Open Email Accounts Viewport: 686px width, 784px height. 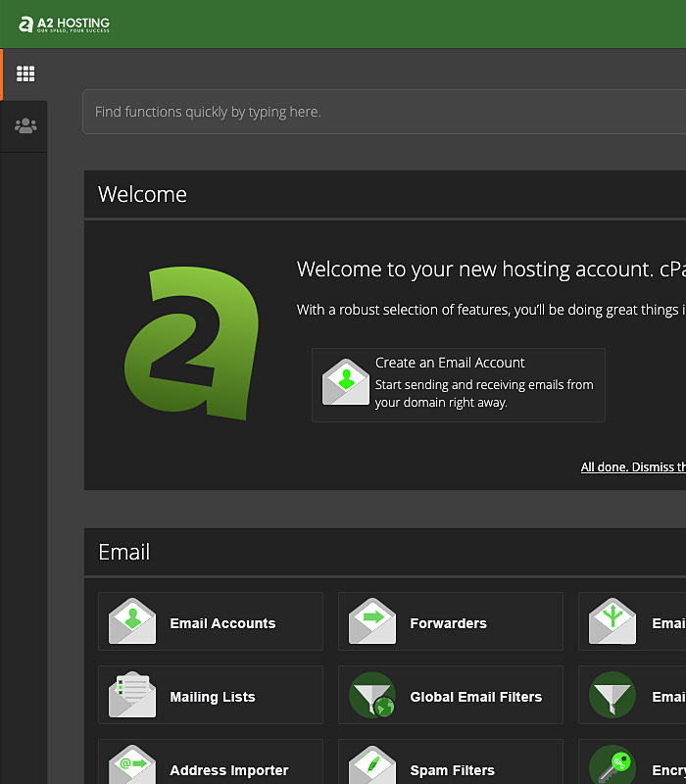(222, 623)
